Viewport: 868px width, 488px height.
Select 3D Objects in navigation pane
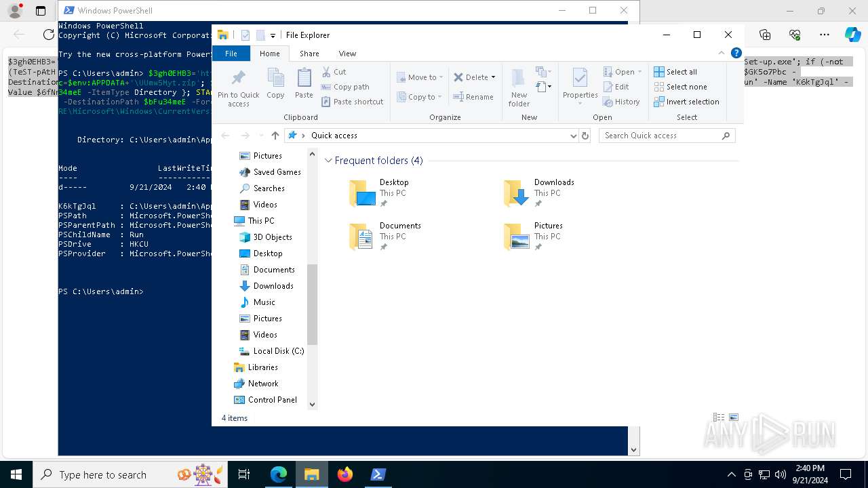(x=266, y=237)
